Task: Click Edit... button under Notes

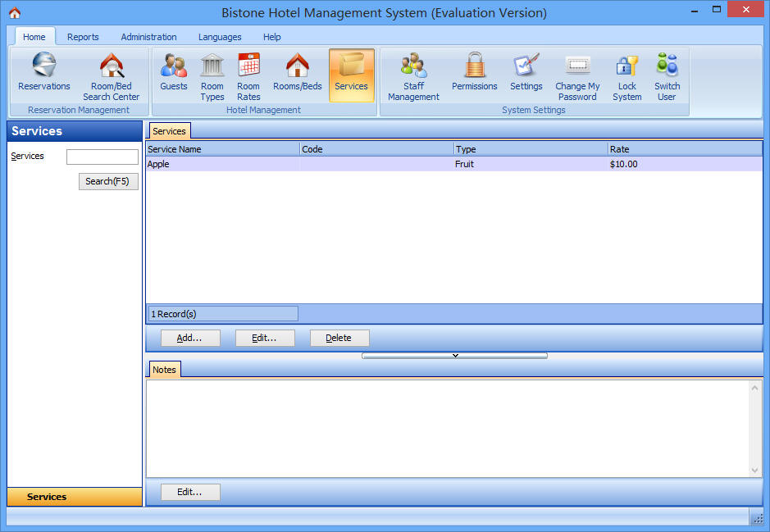Action: [x=190, y=492]
